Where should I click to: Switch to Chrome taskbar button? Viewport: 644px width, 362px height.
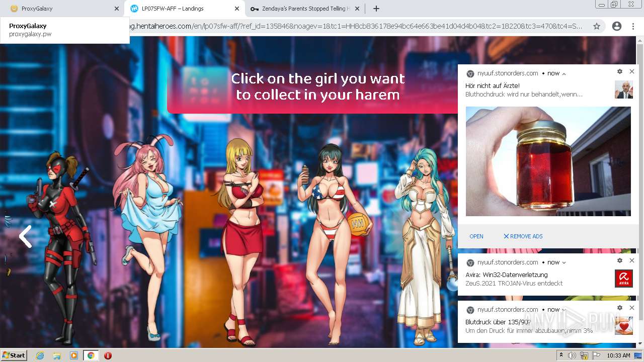coord(91,355)
